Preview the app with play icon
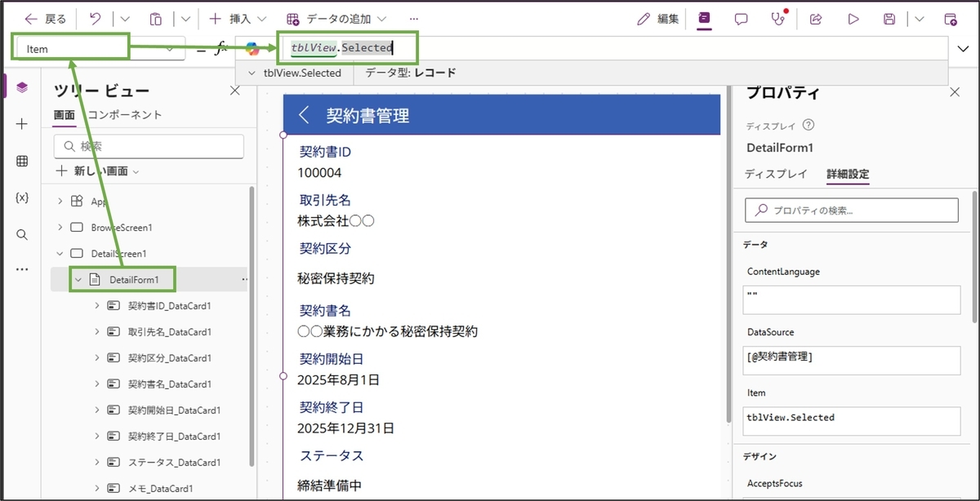This screenshot has height=501, width=980. pyautogui.click(x=853, y=18)
